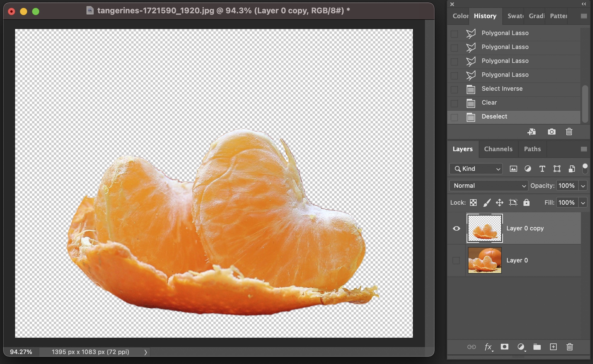Switch to the Channels tab

[x=498, y=149]
